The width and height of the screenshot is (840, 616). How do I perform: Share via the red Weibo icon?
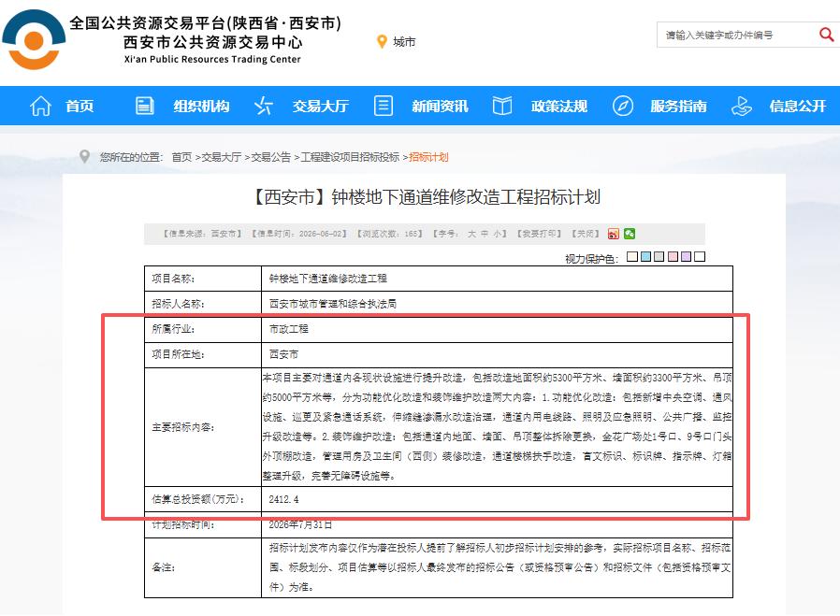(614, 234)
